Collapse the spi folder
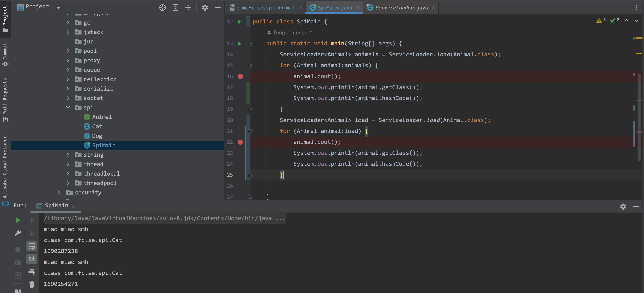The width and height of the screenshot is (644, 293). pos(68,108)
